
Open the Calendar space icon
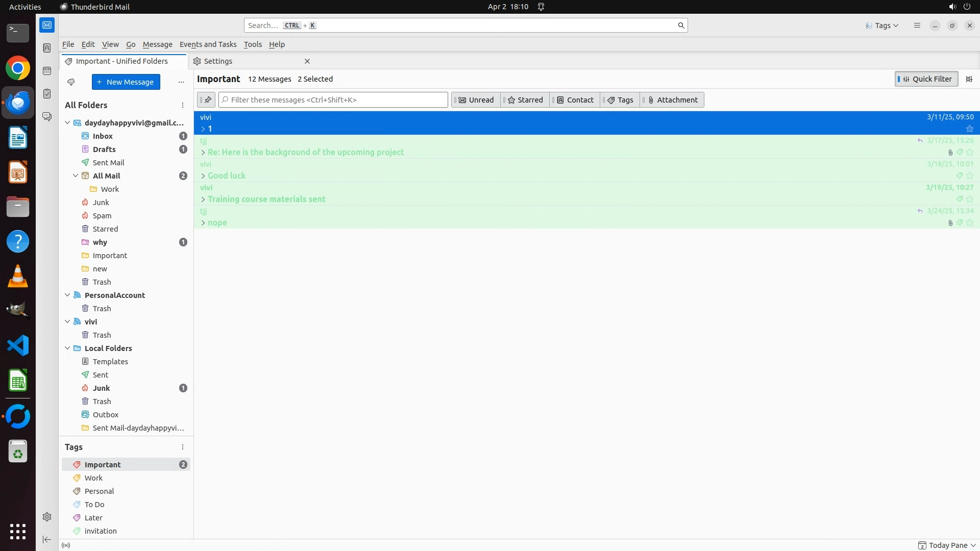[x=47, y=71]
